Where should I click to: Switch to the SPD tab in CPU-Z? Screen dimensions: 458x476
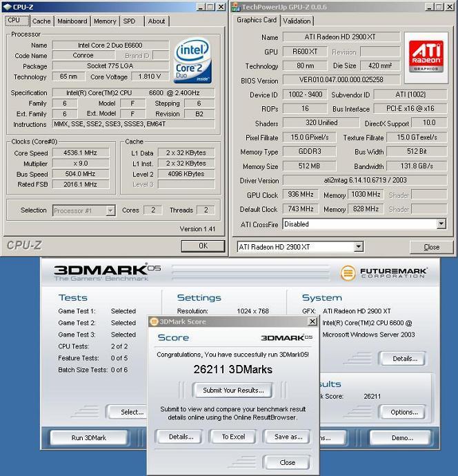129,21
